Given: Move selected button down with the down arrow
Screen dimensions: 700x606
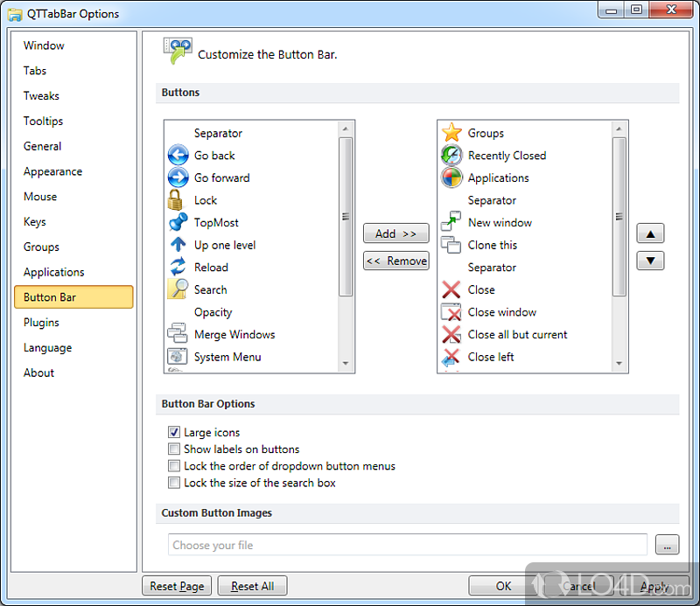Looking at the screenshot, I should click(x=650, y=261).
